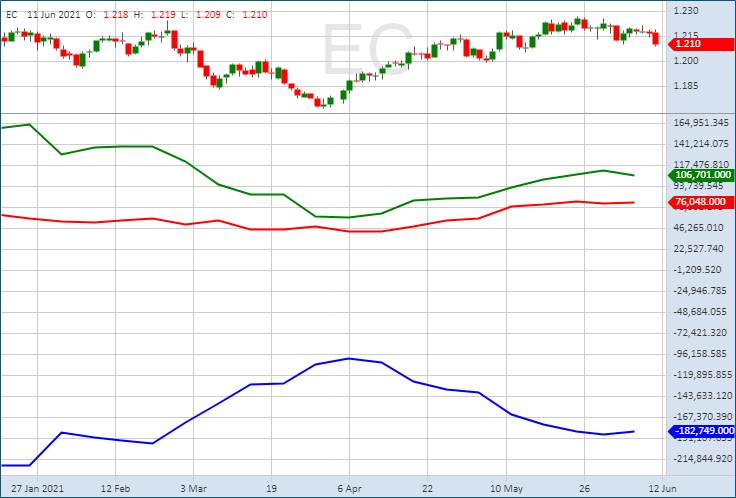Screen dimensions: 736x498
Task: Click the 164,951.345 label on indicator axis
Action: tap(701, 123)
